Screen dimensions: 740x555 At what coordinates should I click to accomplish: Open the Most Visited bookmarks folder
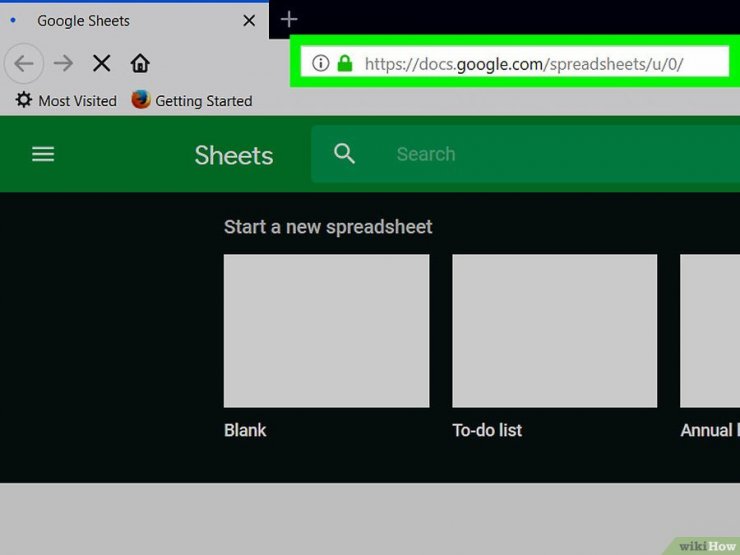click(66, 101)
